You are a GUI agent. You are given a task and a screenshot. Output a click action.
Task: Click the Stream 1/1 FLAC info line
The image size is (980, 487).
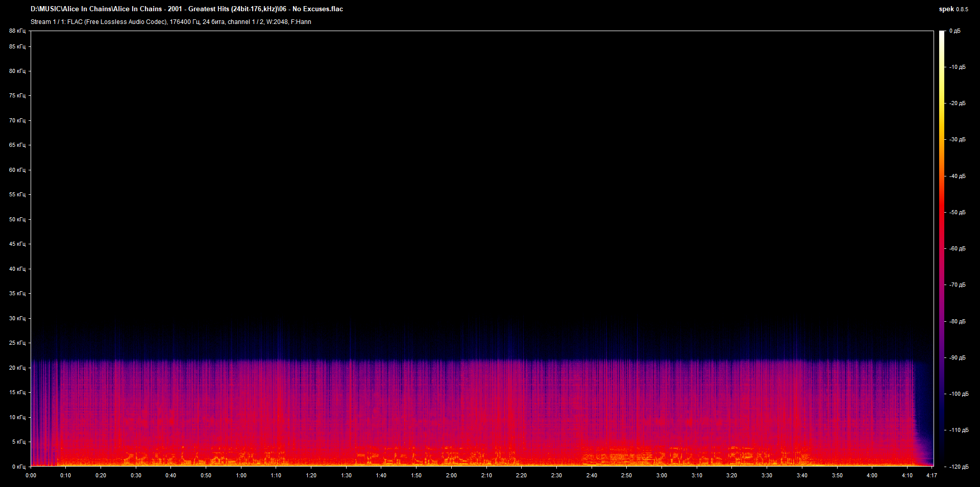77,22
